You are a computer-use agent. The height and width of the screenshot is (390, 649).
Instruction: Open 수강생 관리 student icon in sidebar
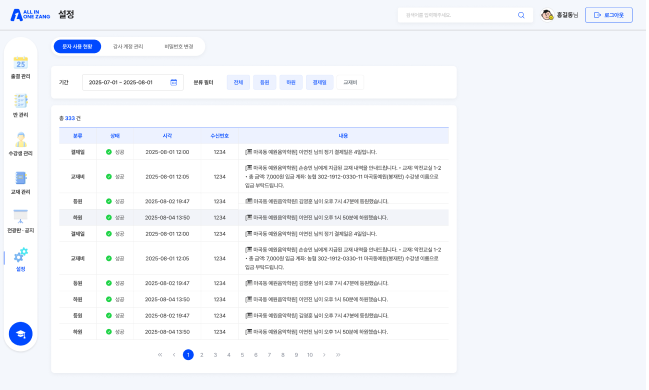pyautogui.click(x=20, y=140)
